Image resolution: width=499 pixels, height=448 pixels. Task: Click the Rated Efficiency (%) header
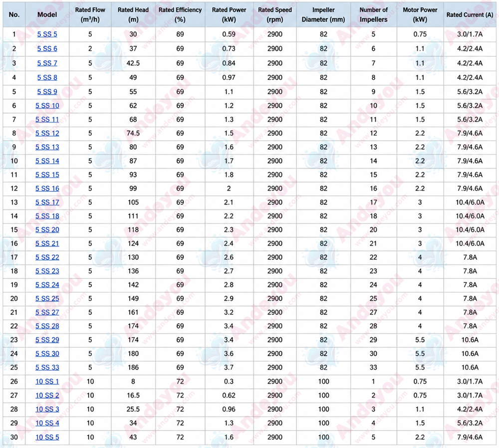point(180,14)
